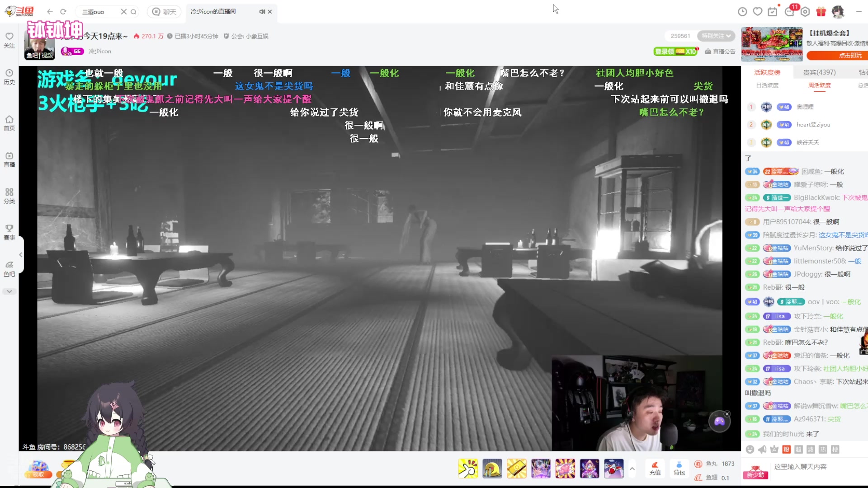This screenshot has height=488, width=868.
Task: Toggle the 热 hot option in chat toolbar
Action: 823,450
